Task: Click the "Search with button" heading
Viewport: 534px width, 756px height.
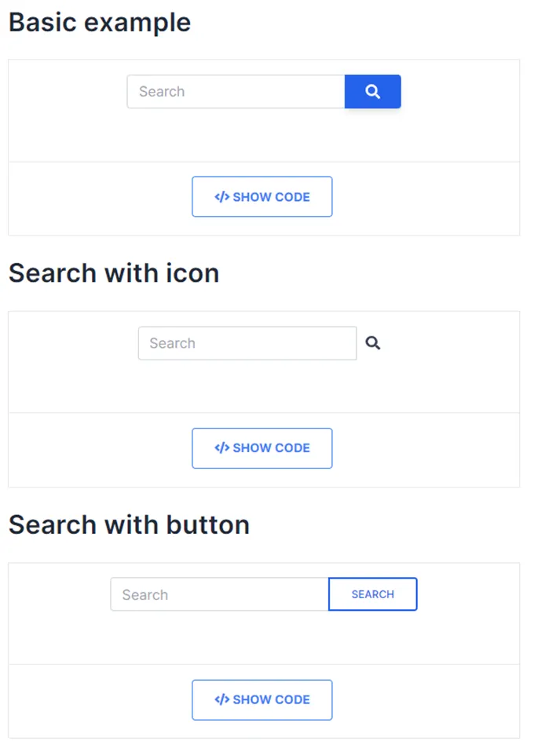Action: 129,524
